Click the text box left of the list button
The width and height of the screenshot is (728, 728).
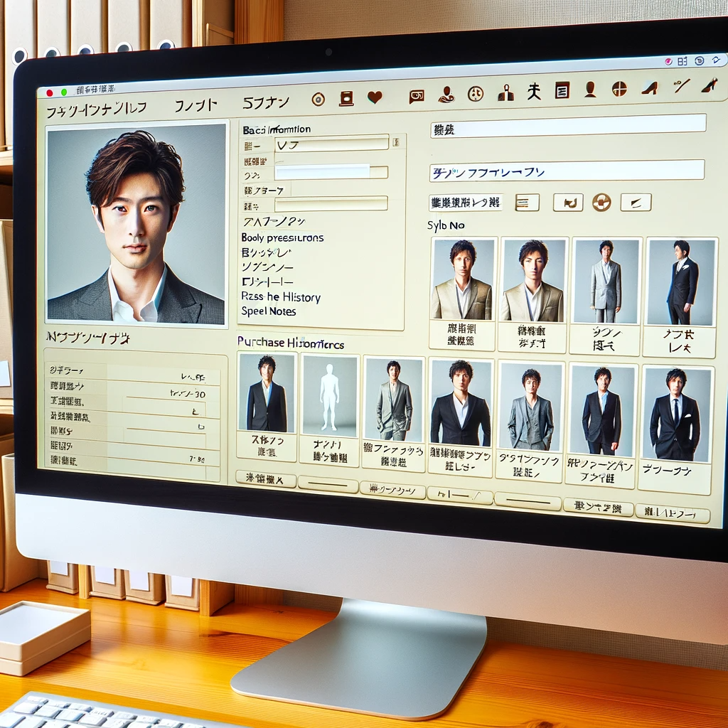pos(465,203)
